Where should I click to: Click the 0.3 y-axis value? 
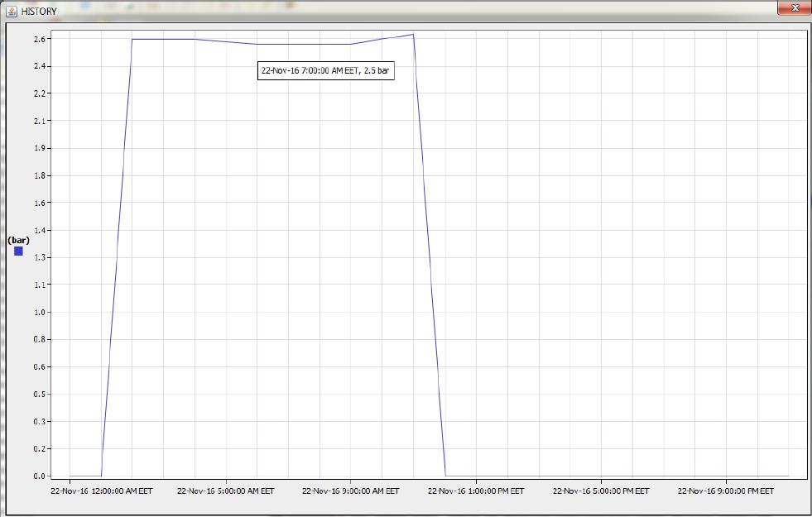coord(40,421)
